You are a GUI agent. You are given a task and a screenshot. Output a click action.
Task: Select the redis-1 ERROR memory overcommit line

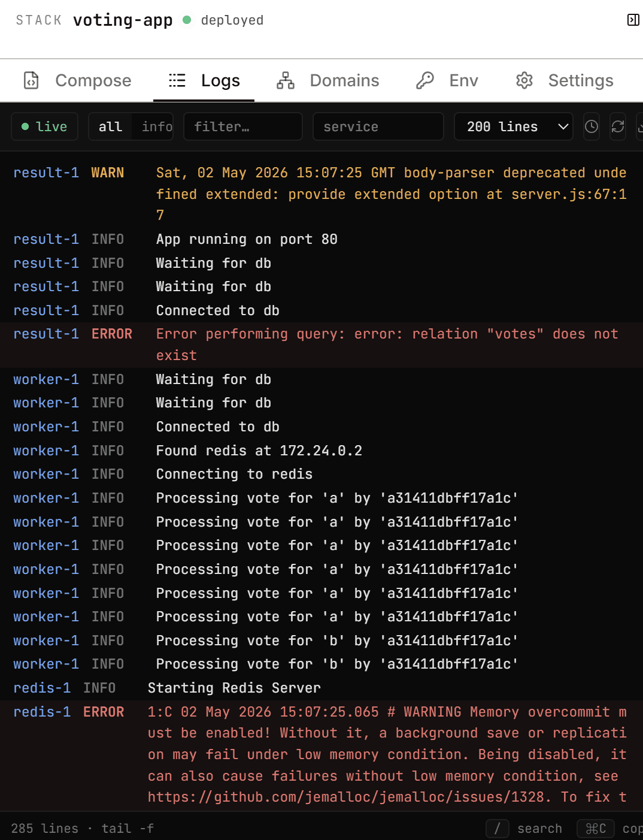(321, 755)
